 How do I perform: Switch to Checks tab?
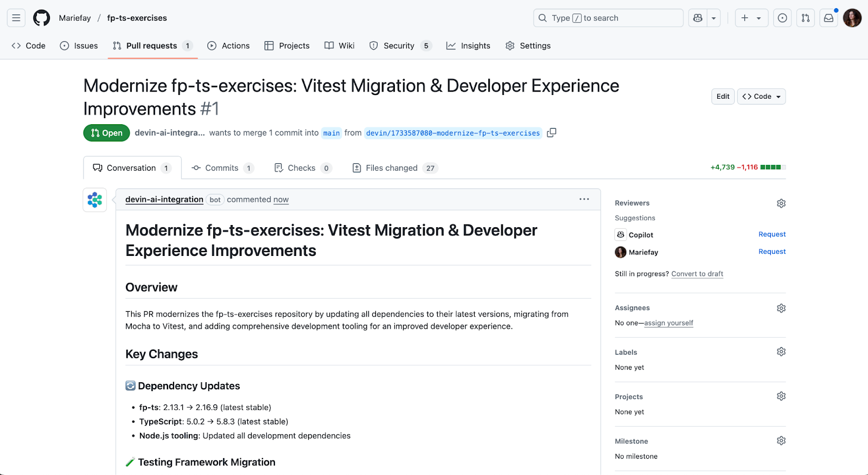click(x=303, y=168)
